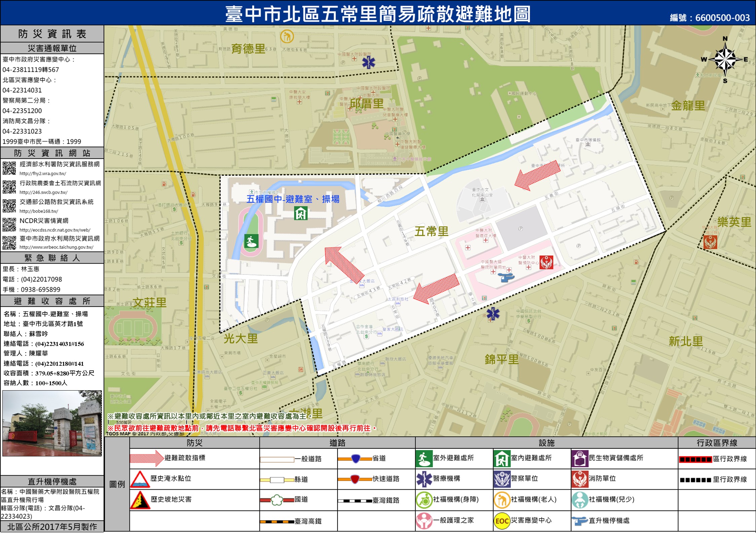Click the 一般道路 line sample in legend
756x533 pixels.
(x=277, y=459)
